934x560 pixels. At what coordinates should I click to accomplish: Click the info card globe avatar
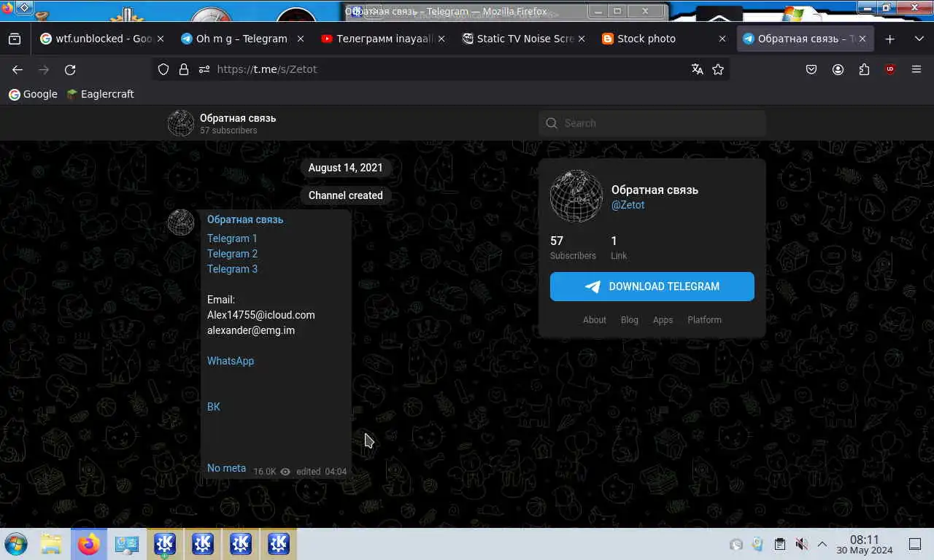click(576, 196)
